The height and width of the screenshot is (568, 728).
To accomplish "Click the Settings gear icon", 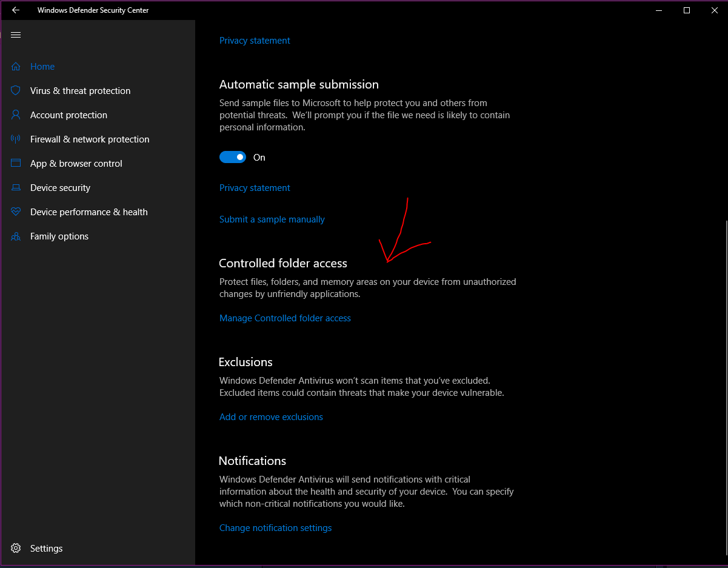I will (16, 549).
